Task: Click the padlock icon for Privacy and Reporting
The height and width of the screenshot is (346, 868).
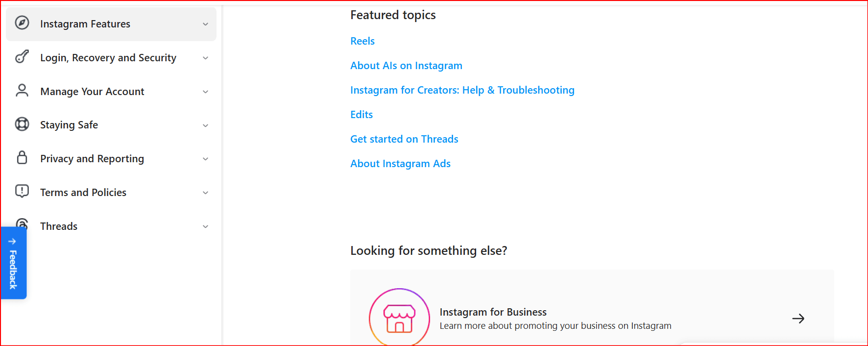Action: coord(22,158)
